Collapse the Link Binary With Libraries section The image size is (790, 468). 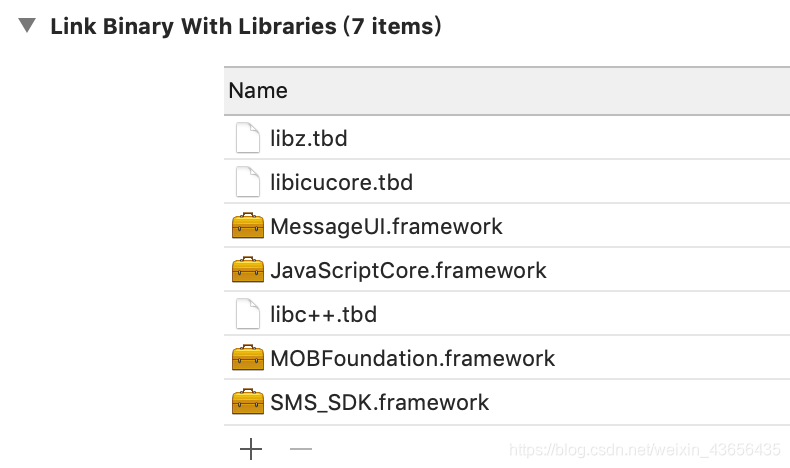(27, 25)
